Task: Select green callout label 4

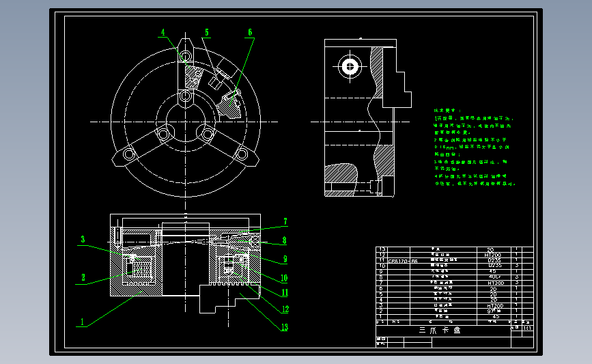Action: click(163, 33)
